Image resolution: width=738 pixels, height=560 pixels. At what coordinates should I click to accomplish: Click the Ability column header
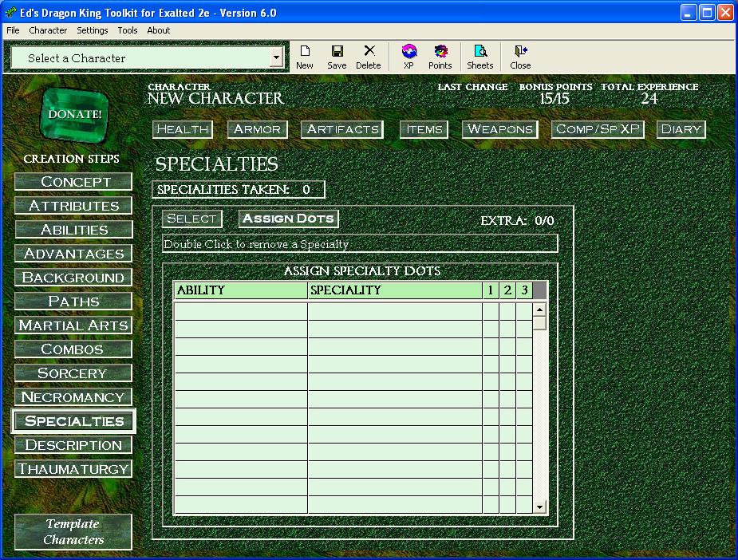240,290
